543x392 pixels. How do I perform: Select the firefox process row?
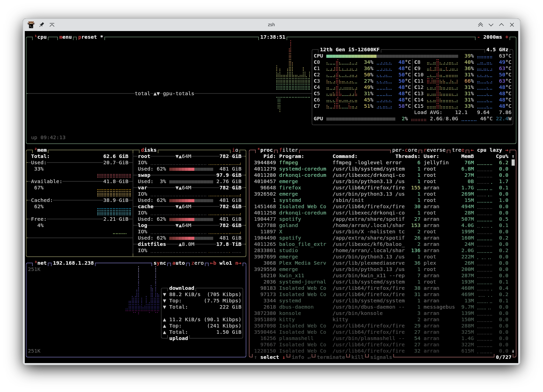tap(381, 188)
